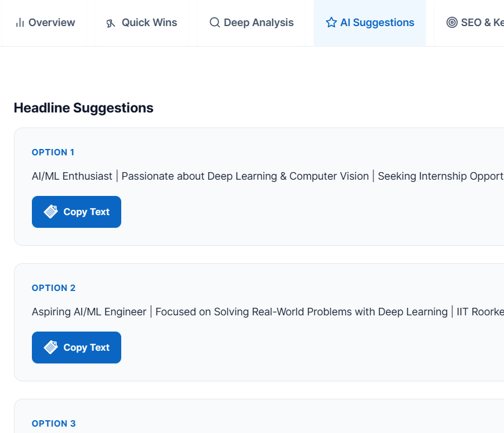The width and height of the screenshot is (504, 433).
Task: Select the AI Suggestions tab label
Action: tap(377, 23)
